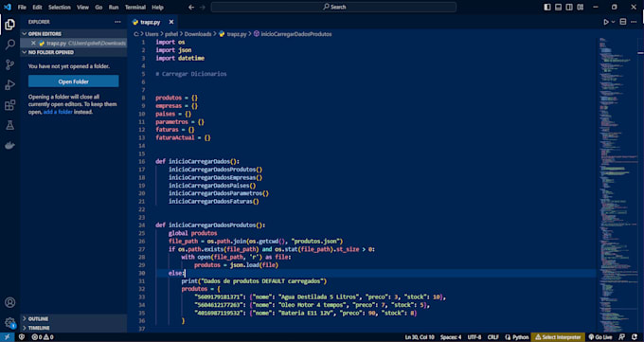Click Spaces: 4 indentation selector

(x=451, y=337)
